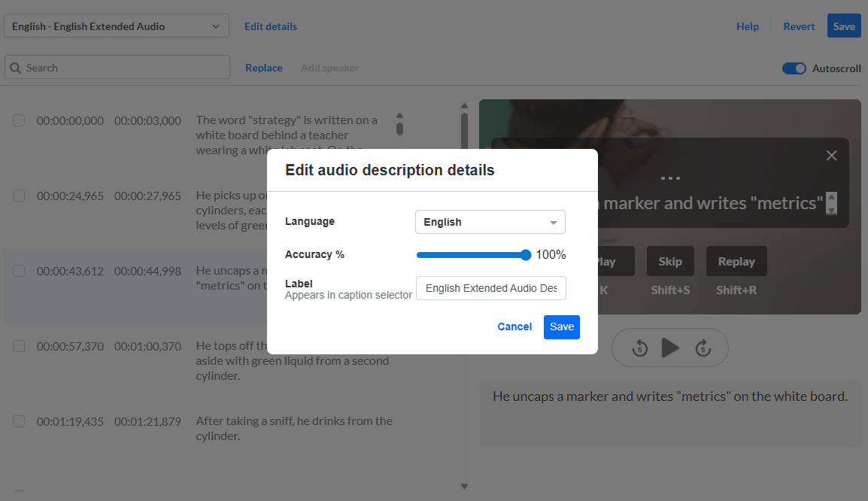
Task: Click end time 00:01:00,370
Action: click(148, 347)
